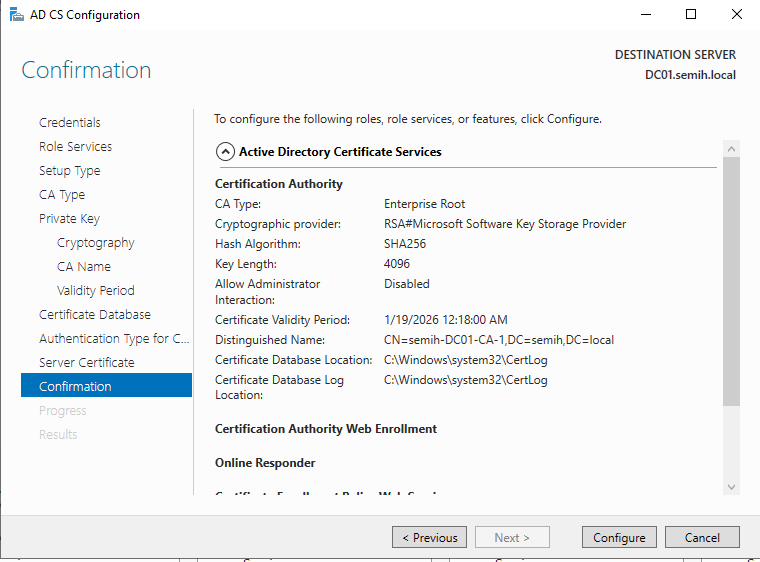This screenshot has width=760, height=562.
Task: Select Role Services in the navigation list
Action: pyautogui.click(x=75, y=147)
